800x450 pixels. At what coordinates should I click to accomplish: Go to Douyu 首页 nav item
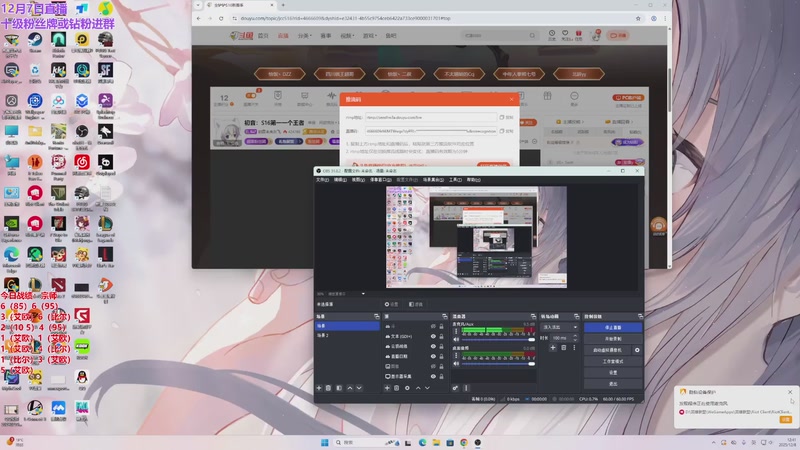click(263, 36)
